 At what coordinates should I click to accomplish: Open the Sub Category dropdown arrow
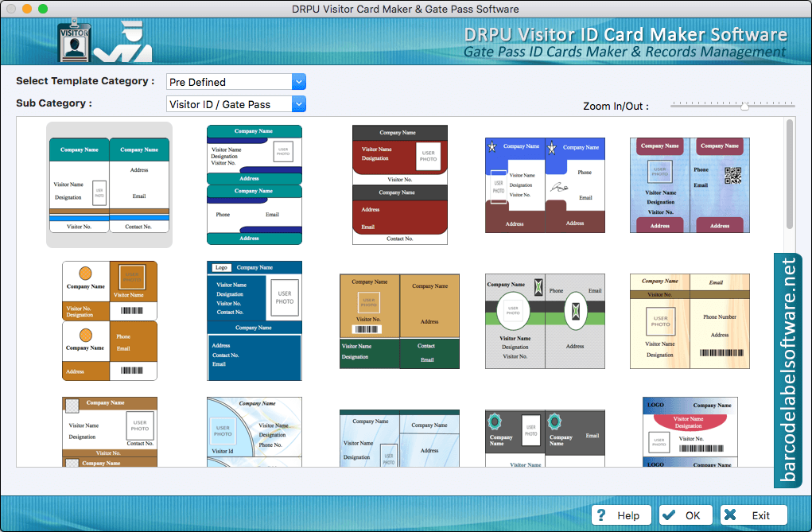point(299,104)
